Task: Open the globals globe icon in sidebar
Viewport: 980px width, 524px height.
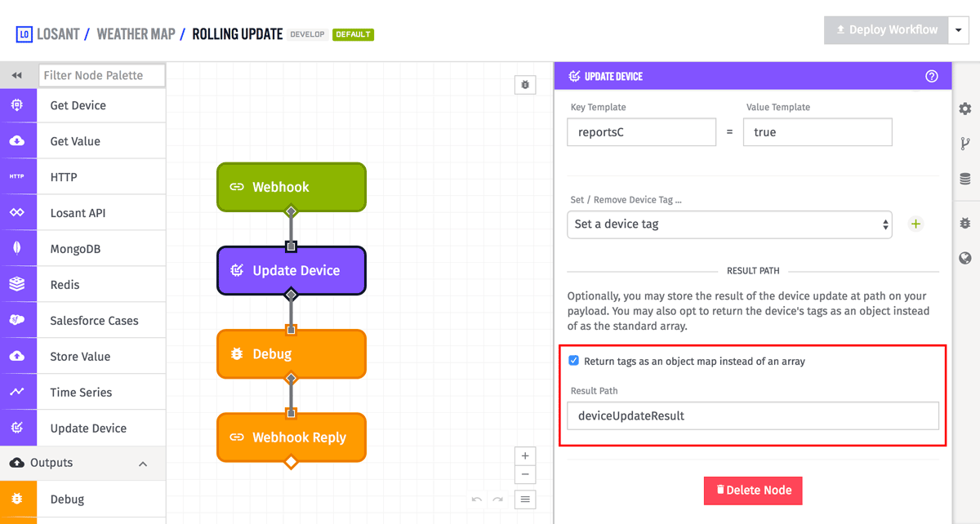Action: 965,258
